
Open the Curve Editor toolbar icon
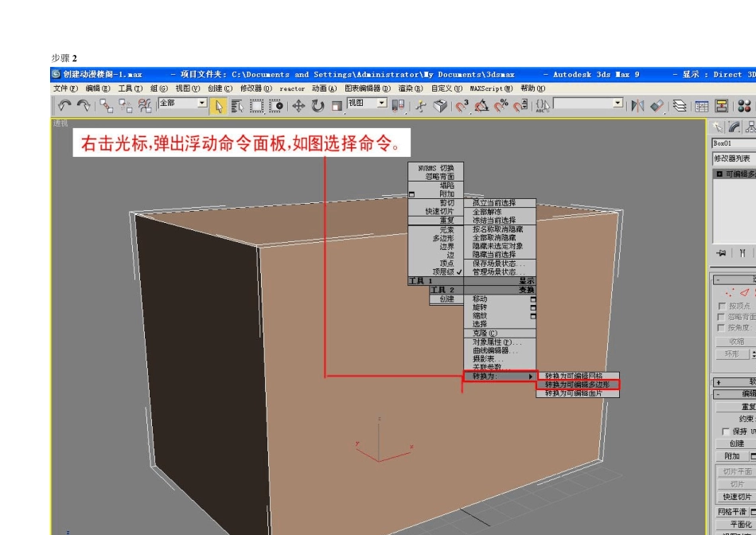[702, 106]
